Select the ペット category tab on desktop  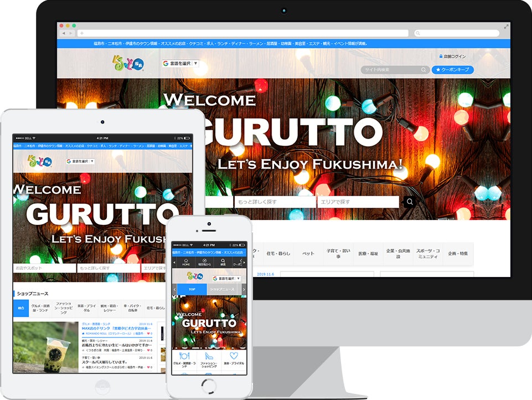tap(308, 254)
